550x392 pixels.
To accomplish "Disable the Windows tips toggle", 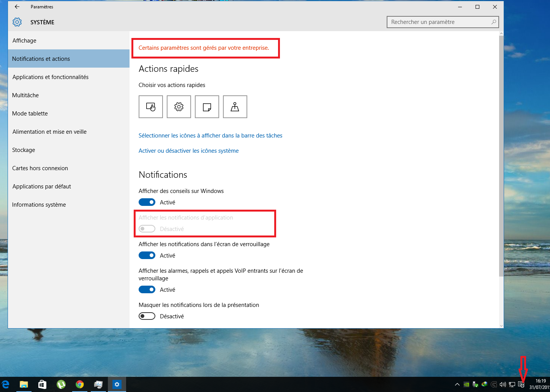I will 147,202.
